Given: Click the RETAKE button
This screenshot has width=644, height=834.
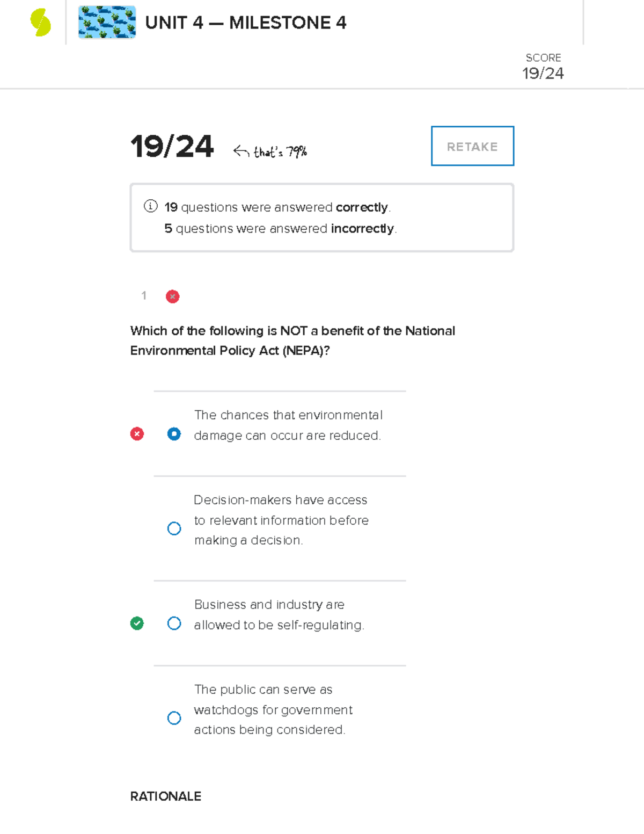Looking at the screenshot, I should click(x=472, y=146).
